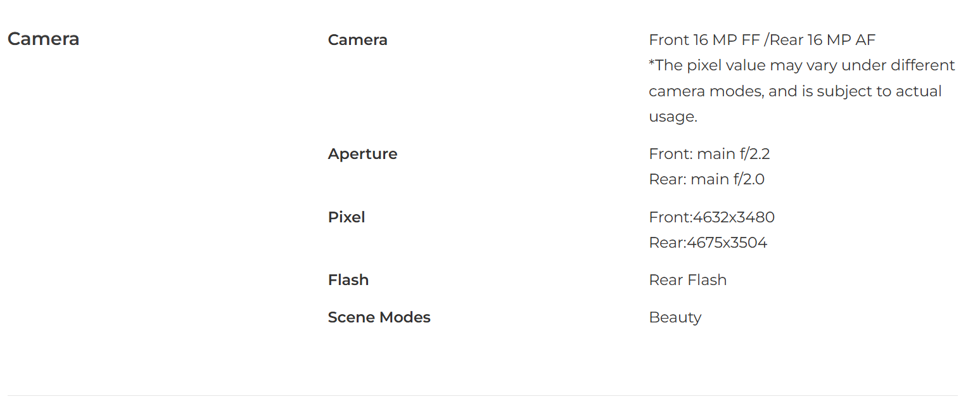The width and height of the screenshot is (980, 413).
Task: Click the Camera section heading
Action: 43,39
